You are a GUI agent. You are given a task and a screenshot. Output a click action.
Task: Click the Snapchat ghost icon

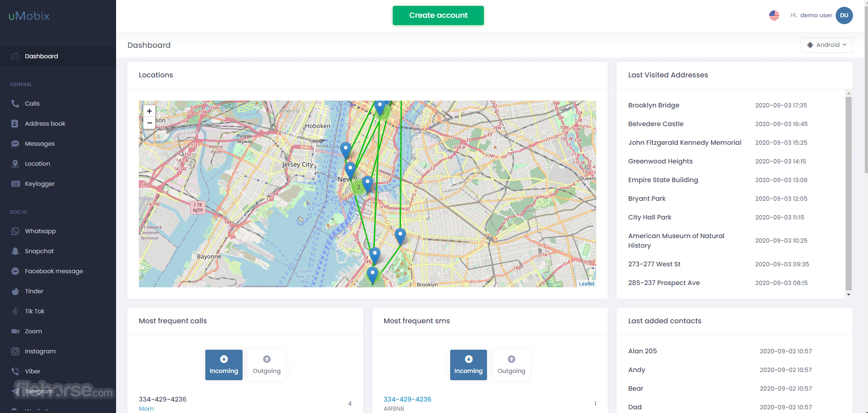pyautogui.click(x=15, y=251)
